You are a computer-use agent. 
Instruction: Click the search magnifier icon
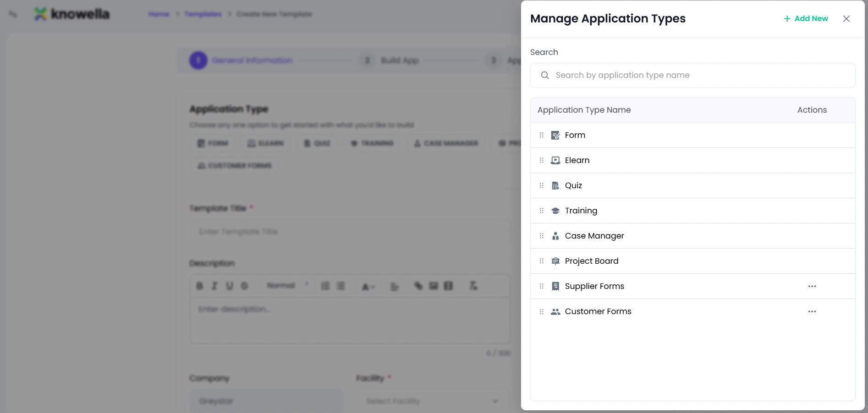tap(545, 75)
